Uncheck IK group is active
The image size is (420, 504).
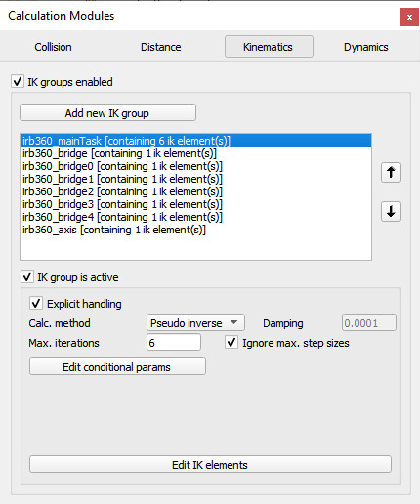click(x=27, y=277)
